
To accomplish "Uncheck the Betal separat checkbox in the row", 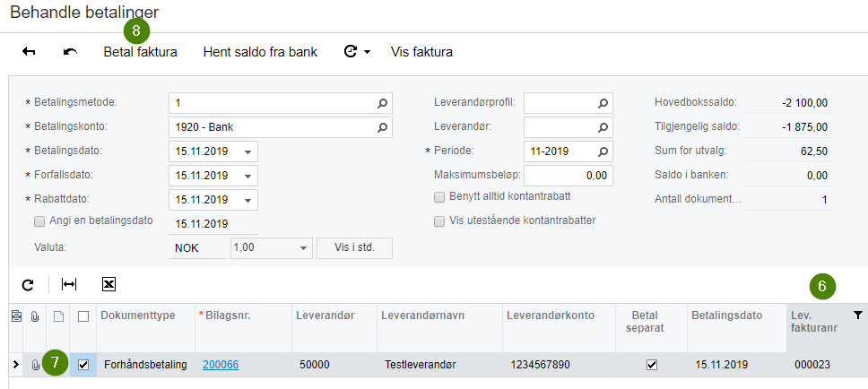I will pyautogui.click(x=652, y=365).
